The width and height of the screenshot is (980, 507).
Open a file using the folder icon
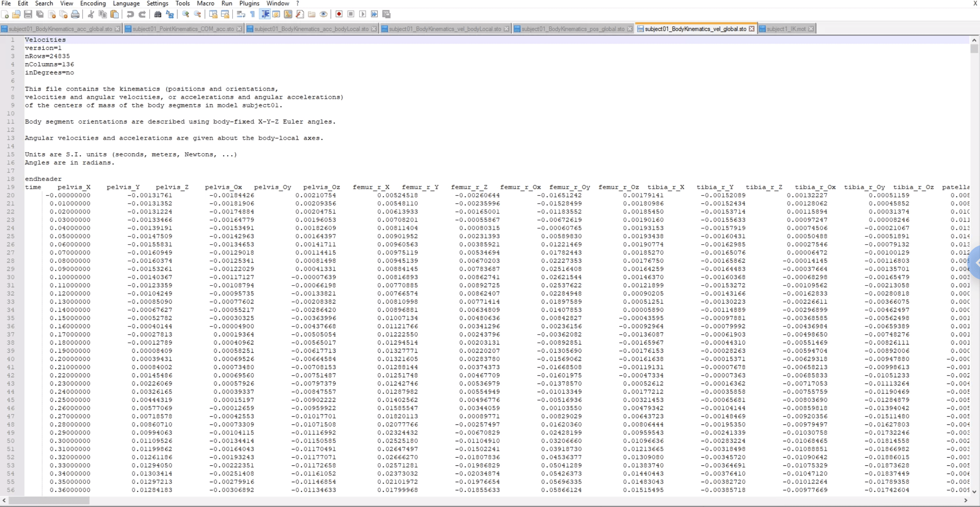[x=16, y=15]
